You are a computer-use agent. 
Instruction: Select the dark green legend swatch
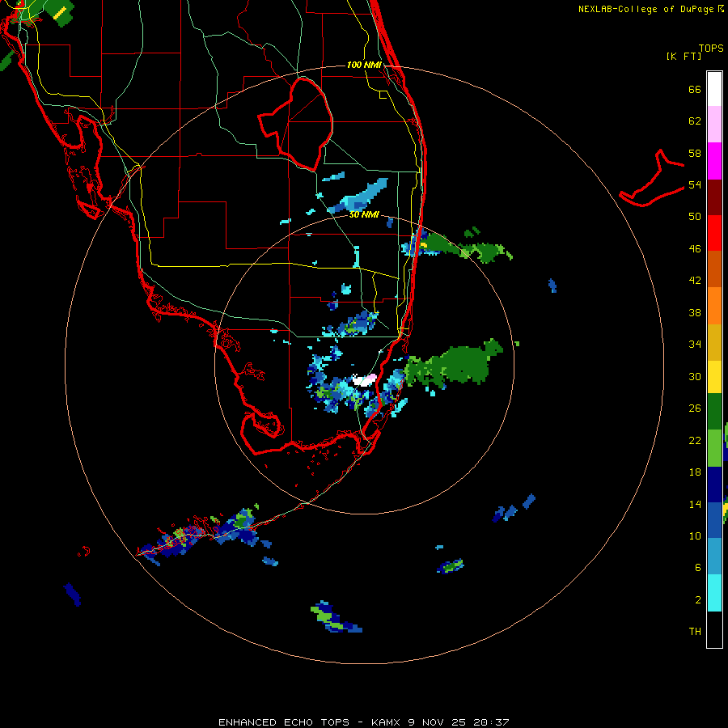click(x=714, y=412)
